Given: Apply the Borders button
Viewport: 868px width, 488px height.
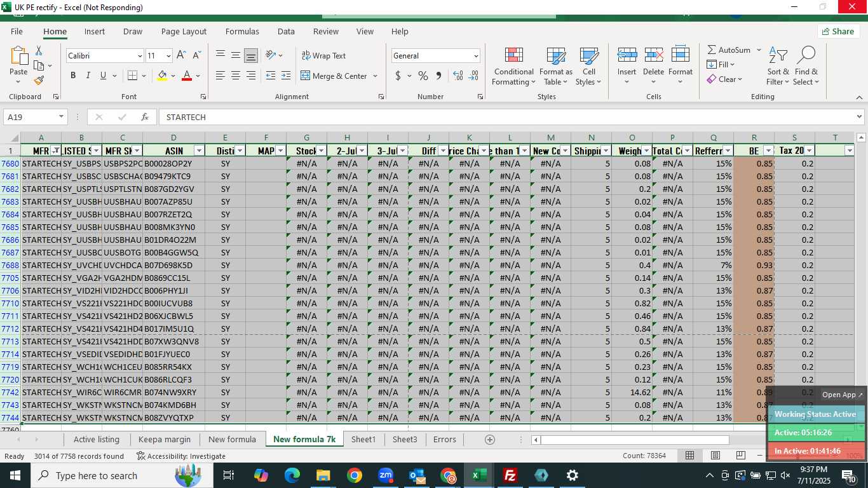Looking at the screenshot, I should pyautogui.click(x=132, y=76).
